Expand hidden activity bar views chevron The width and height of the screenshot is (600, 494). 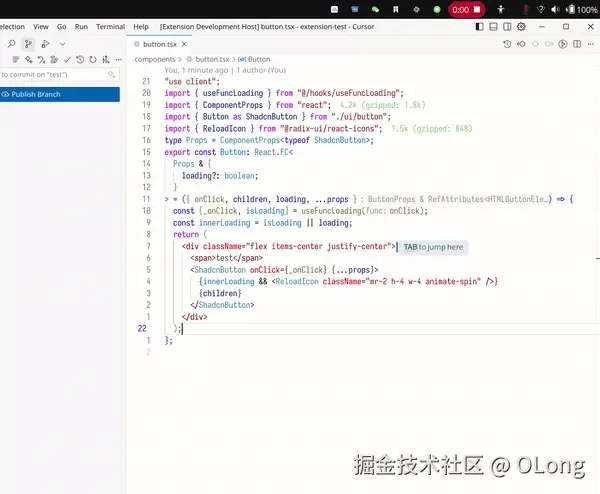pos(62,44)
